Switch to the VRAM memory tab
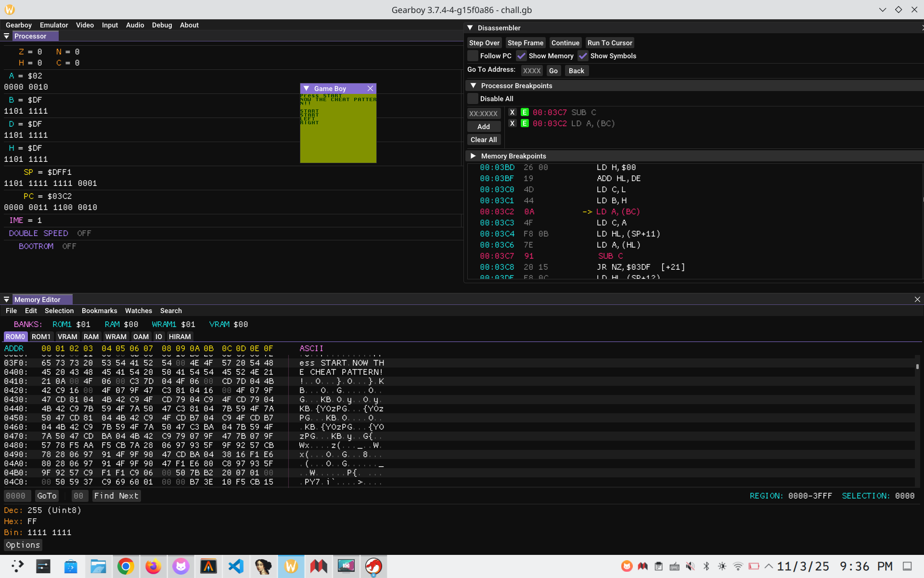This screenshot has width=924, height=578. pyautogui.click(x=67, y=337)
